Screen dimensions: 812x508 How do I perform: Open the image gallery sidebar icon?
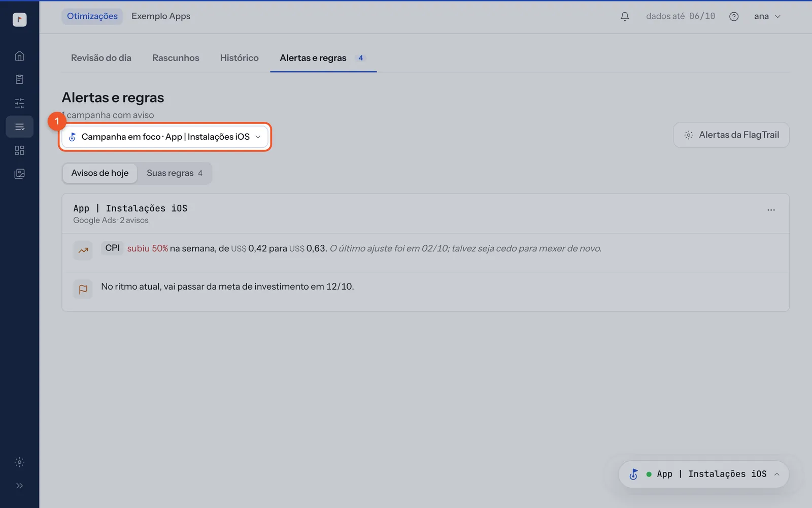19,174
